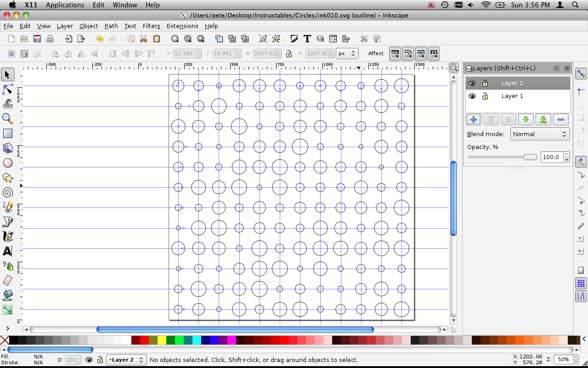Click the Cut scissors icon
This screenshot has height=368, width=588.
[x=143, y=39]
